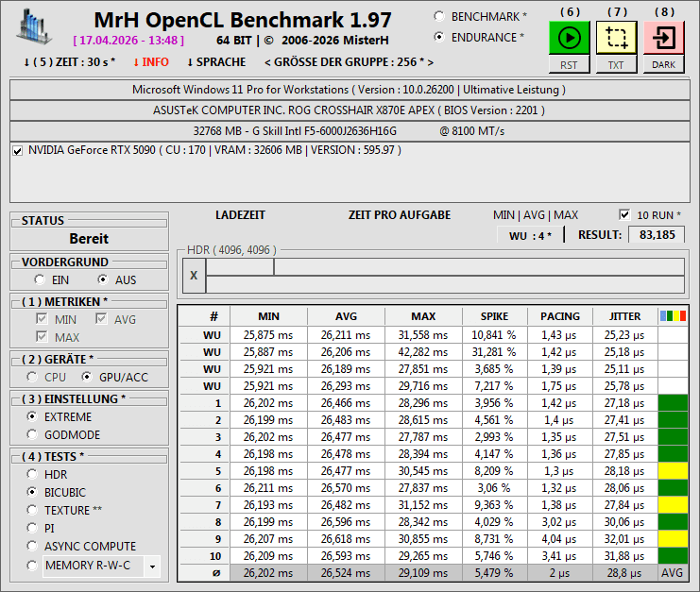Click the ASUSTeK ROG CROSSHAIR mainboard row
The height and width of the screenshot is (592, 700).
(x=350, y=110)
